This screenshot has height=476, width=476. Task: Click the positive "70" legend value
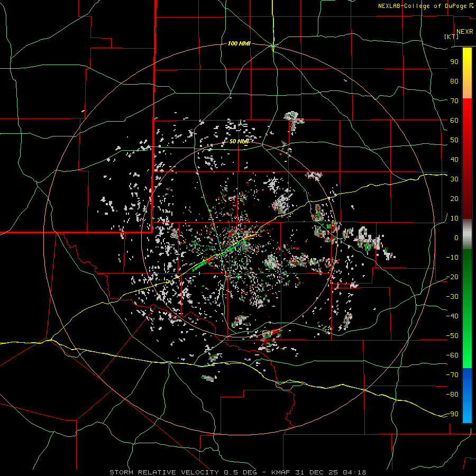coord(454,101)
